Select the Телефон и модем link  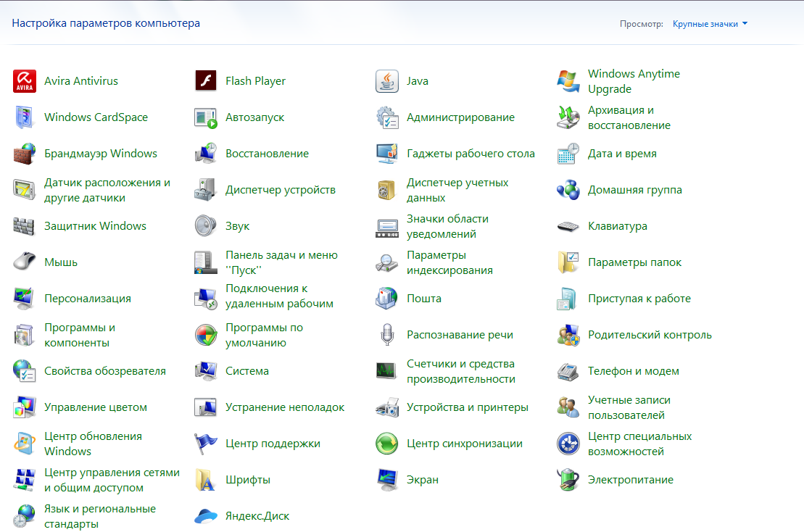coord(633,371)
